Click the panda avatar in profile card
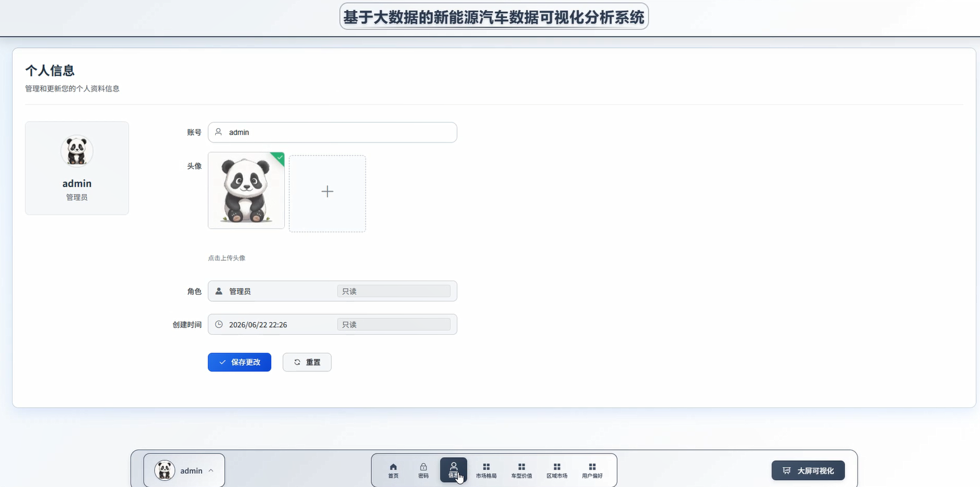The width and height of the screenshot is (980, 487). pyautogui.click(x=77, y=151)
